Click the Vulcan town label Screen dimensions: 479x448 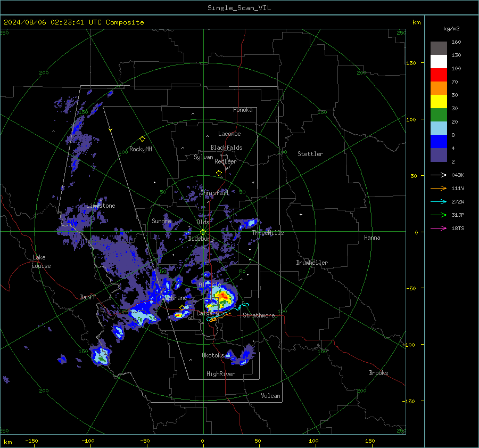pyautogui.click(x=271, y=396)
